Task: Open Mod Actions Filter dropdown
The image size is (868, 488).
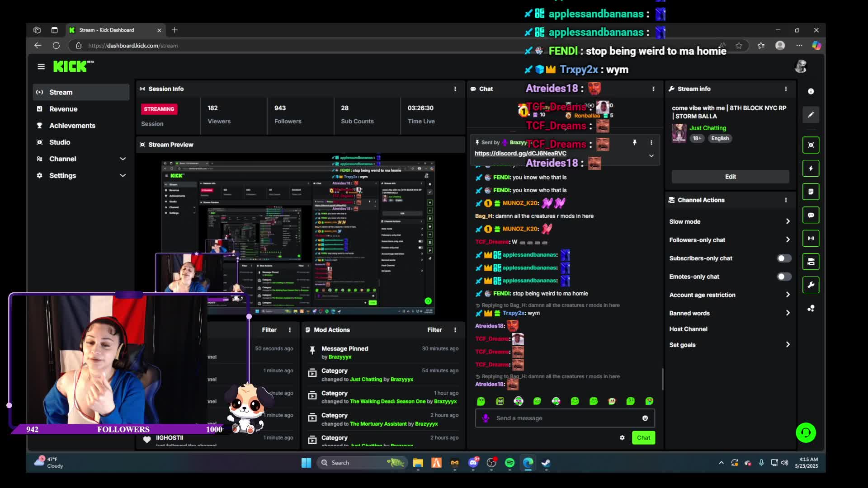Action: pos(434,330)
